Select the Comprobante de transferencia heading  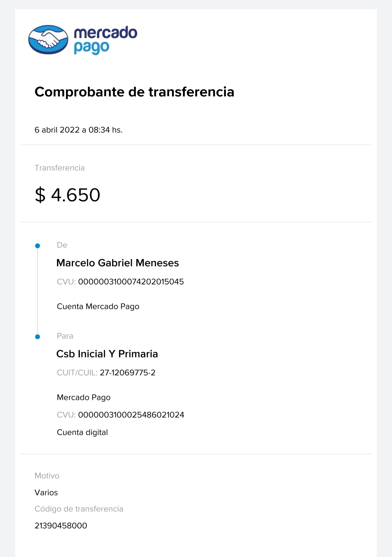point(134,92)
